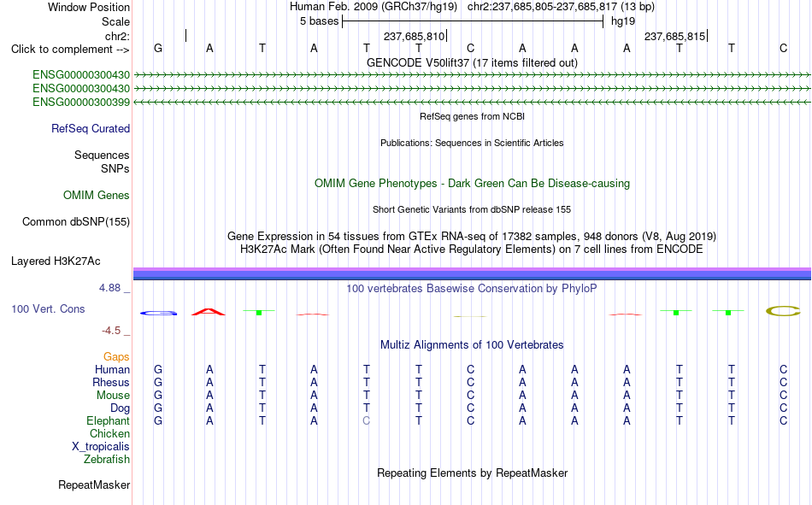The height and width of the screenshot is (505, 812).
Task: Select the Scale track label
Action: [115, 21]
